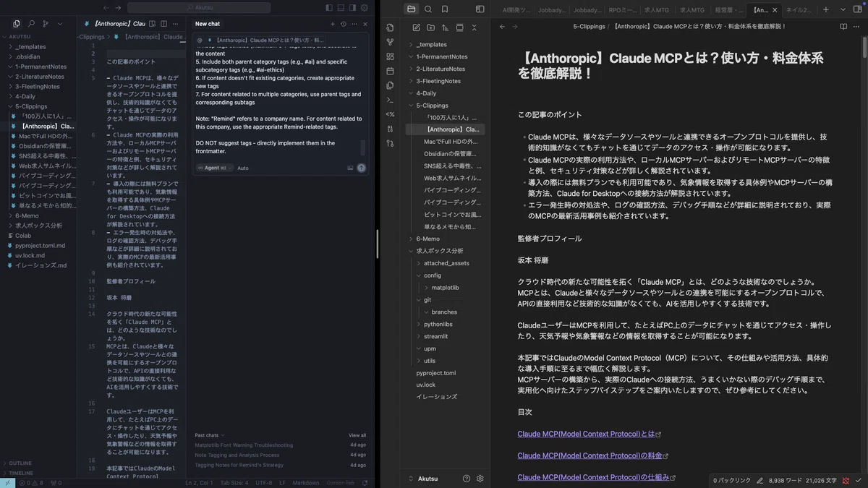The height and width of the screenshot is (488, 868).
Task: Open the Source Control view in Cursor
Action: 46,24
